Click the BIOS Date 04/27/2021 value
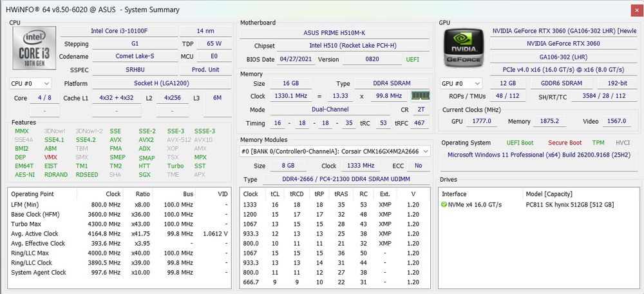The height and width of the screenshot is (294, 644). point(296,59)
